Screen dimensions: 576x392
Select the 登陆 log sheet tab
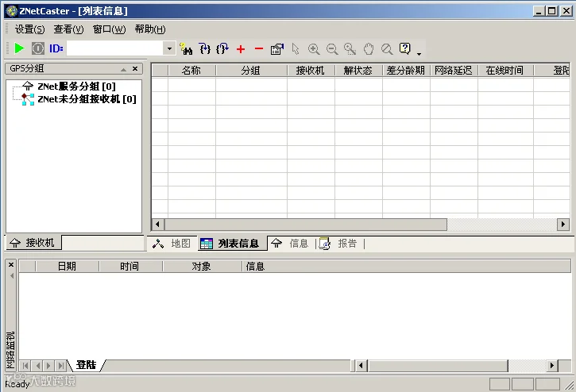tap(86, 365)
